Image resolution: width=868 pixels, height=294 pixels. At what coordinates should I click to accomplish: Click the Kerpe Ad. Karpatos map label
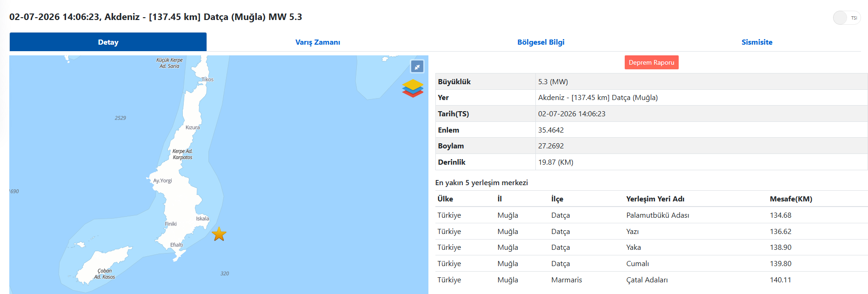tap(182, 154)
